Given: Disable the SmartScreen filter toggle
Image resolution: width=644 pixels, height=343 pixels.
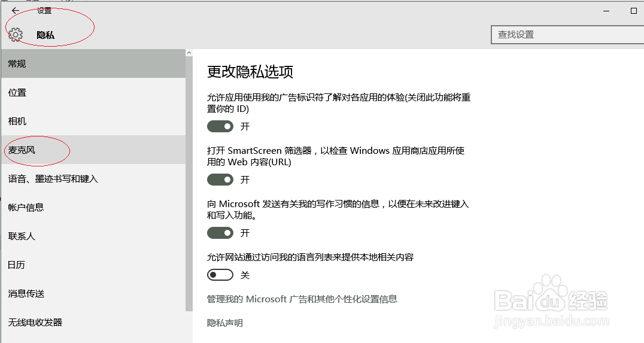Looking at the screenshot, I should [220, 180].
